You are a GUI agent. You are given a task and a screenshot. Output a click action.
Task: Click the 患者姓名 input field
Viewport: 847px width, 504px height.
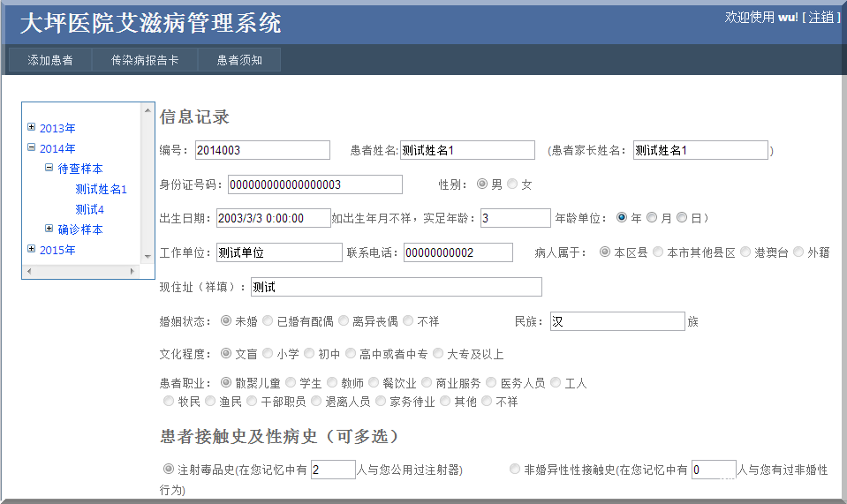point(467,150)
